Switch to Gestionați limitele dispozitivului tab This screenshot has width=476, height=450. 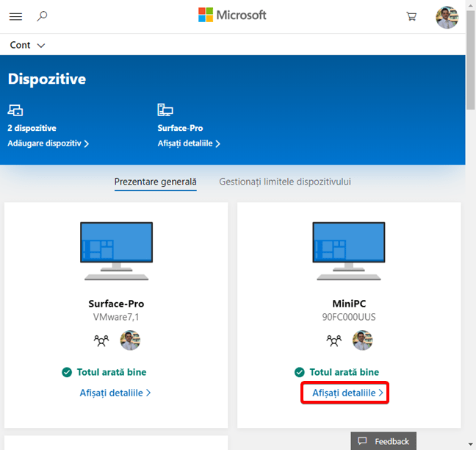285,182
